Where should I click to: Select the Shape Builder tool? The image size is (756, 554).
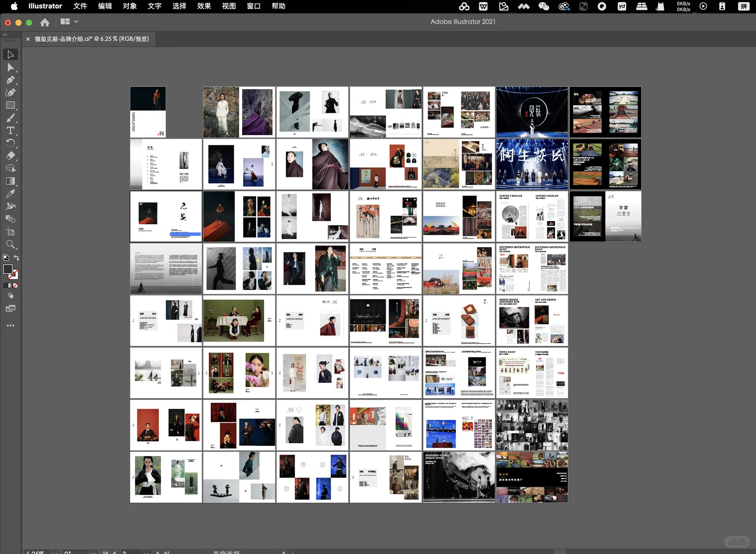point(10,168)
